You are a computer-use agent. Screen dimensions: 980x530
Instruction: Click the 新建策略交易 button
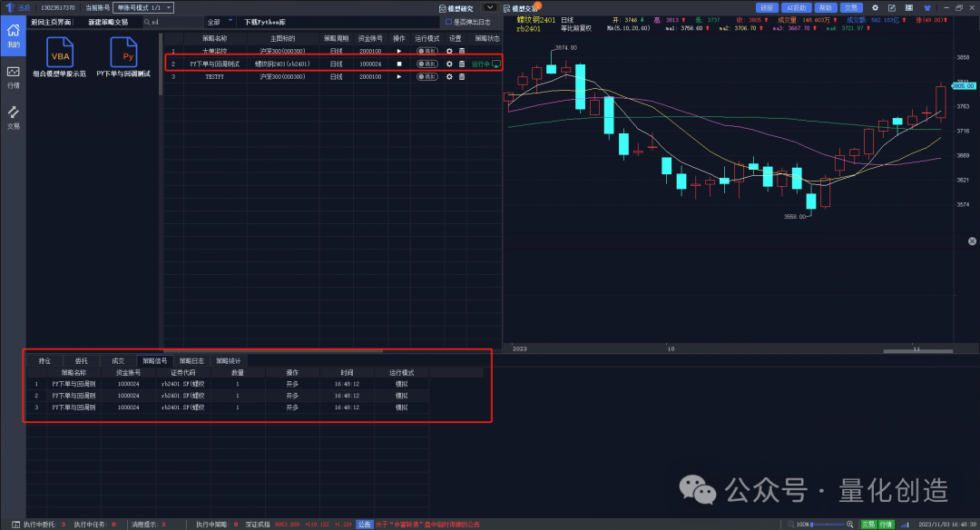point(108,22)
